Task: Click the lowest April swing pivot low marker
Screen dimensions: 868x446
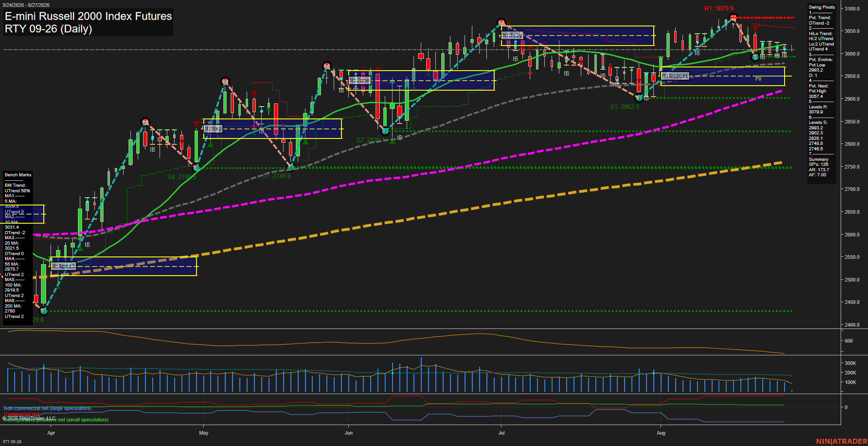Action: 44,311
